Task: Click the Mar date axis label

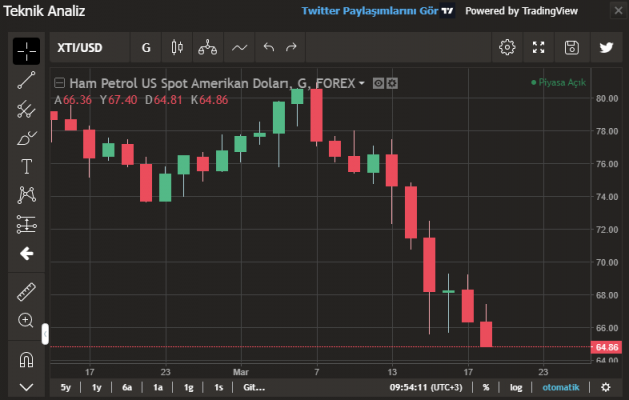Action: (x=241, y=372)
